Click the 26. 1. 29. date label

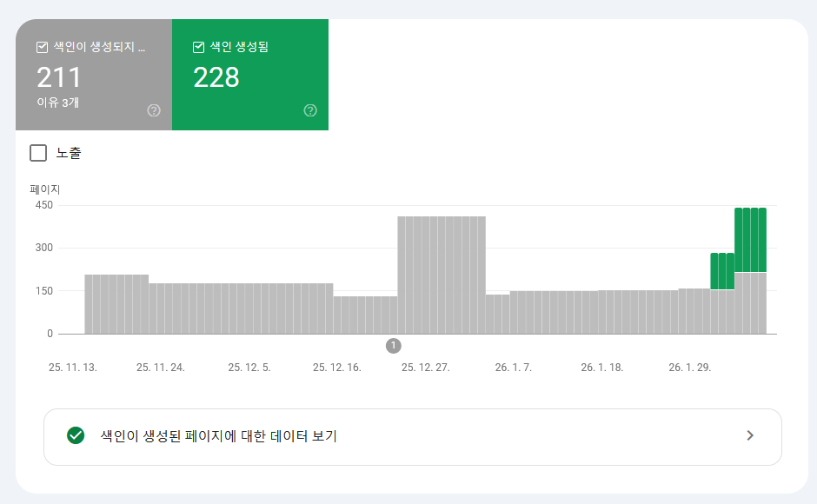click(690, 368)
